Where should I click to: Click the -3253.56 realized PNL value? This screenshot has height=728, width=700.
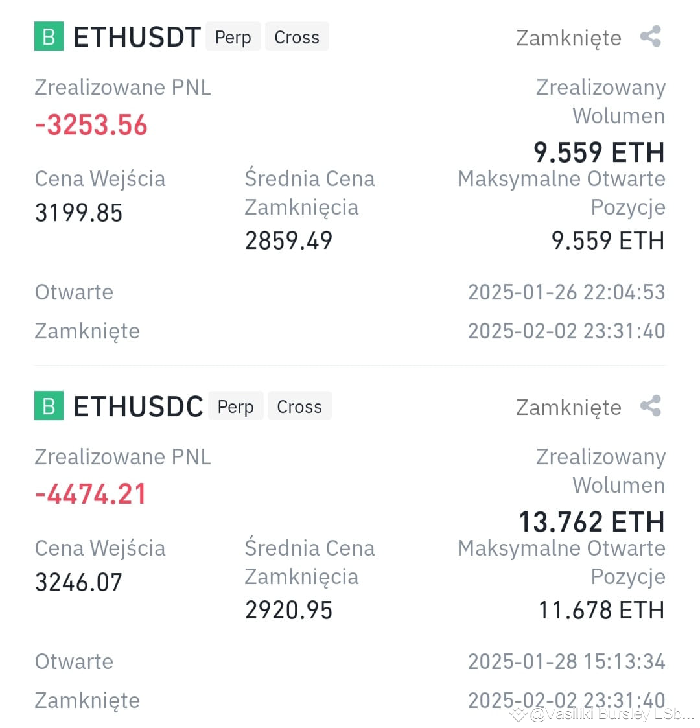point(91,125)
